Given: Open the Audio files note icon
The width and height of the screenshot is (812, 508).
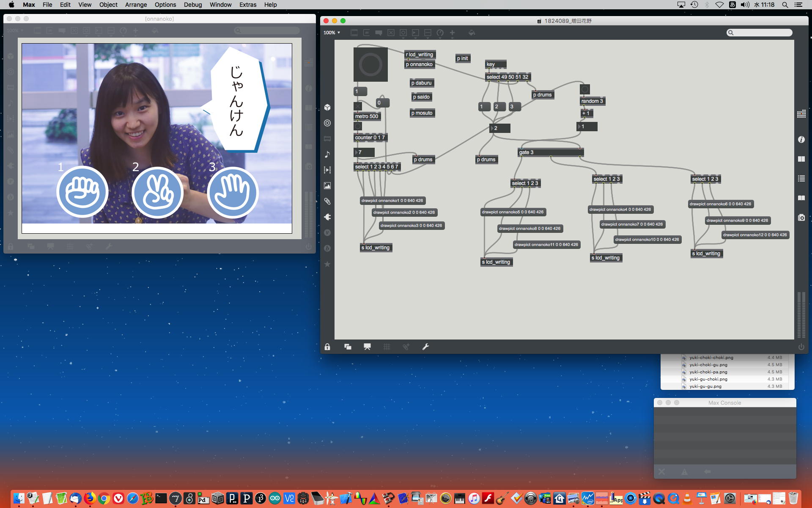Looking at the screenshot, I should tap(327, 155).
